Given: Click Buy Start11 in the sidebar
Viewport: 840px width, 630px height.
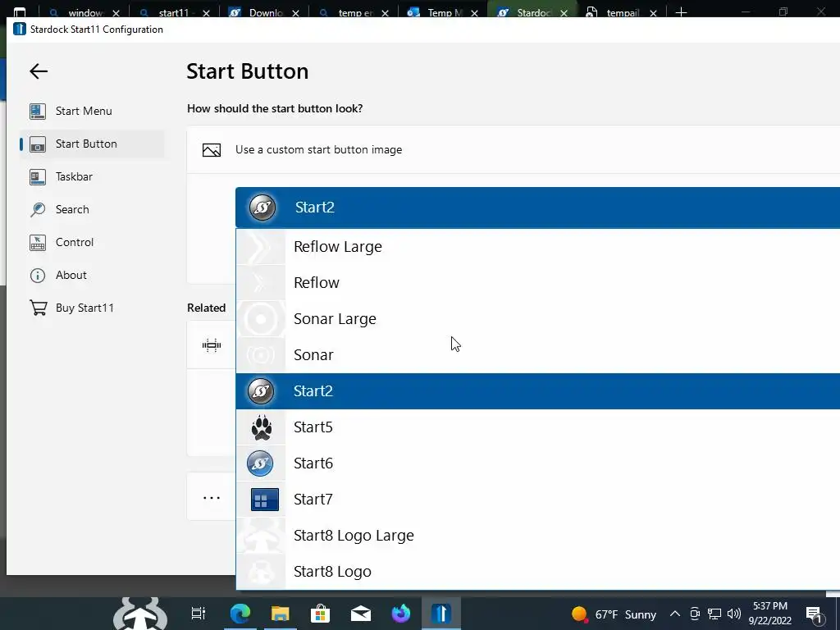Looking at the screenshot, I should (92, 308).
